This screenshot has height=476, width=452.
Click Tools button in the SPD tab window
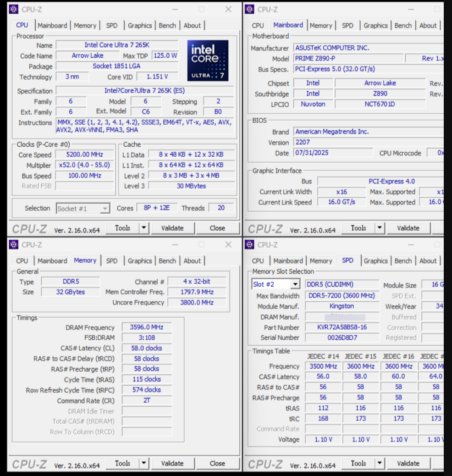(x=358, y=463)
